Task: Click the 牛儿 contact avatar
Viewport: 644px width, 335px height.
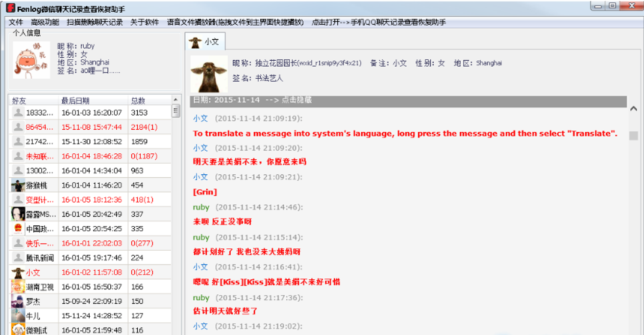Action: (x=18, y=316)
